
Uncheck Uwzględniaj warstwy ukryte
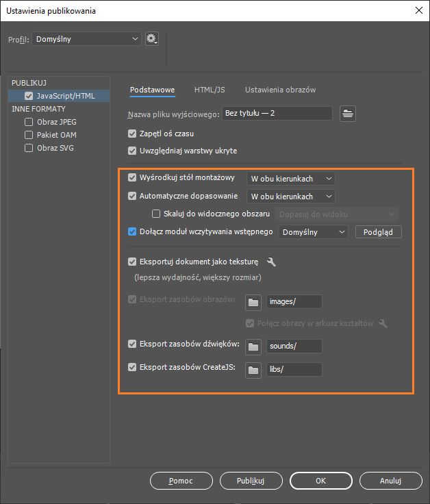pos(133,151)
